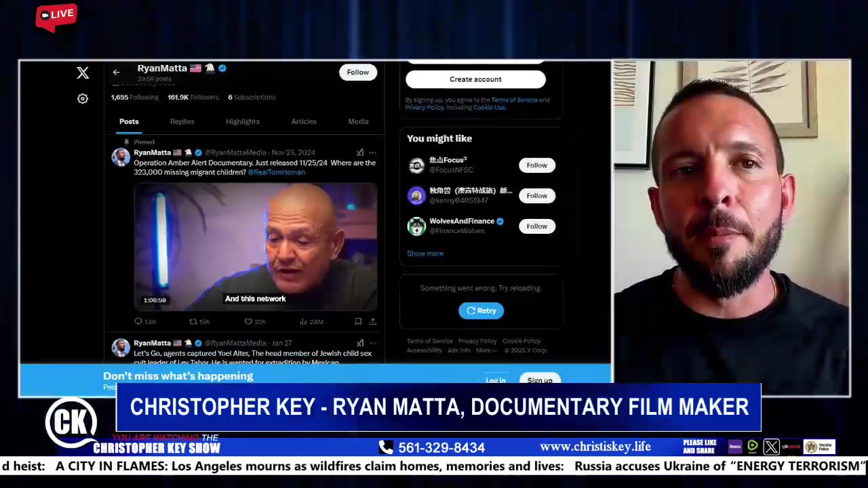Click RyanMatta avatar on the pinned post
The width and height of the screenshot is (868, 488).
[121, 157]
